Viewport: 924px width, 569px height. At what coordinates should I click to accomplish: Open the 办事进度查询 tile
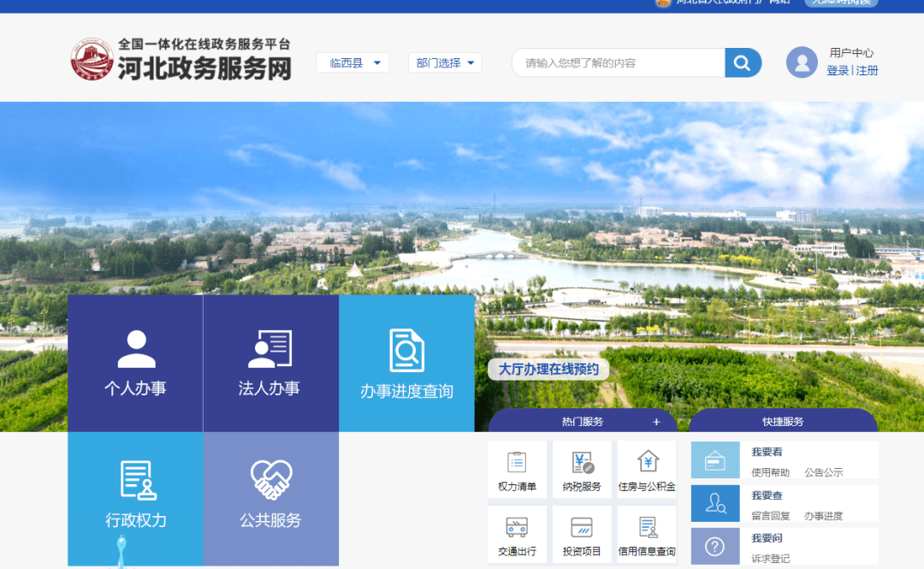406,363
